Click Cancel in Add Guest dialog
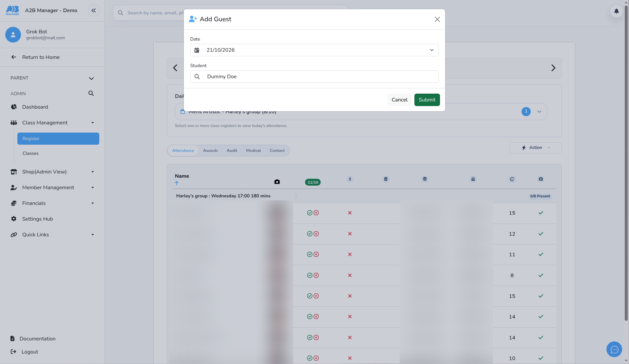629x364 pixels. pyautogui.click(x=399, y=100)
